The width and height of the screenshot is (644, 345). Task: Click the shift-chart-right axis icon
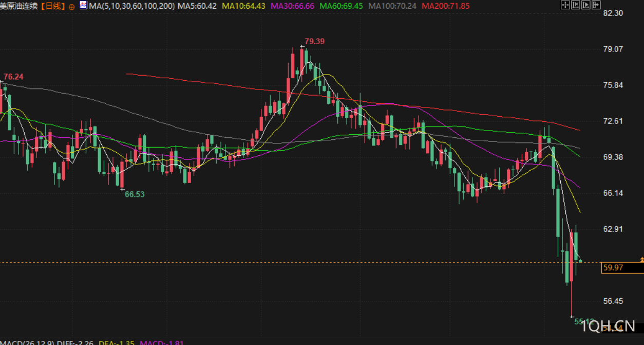coord(586,5)
